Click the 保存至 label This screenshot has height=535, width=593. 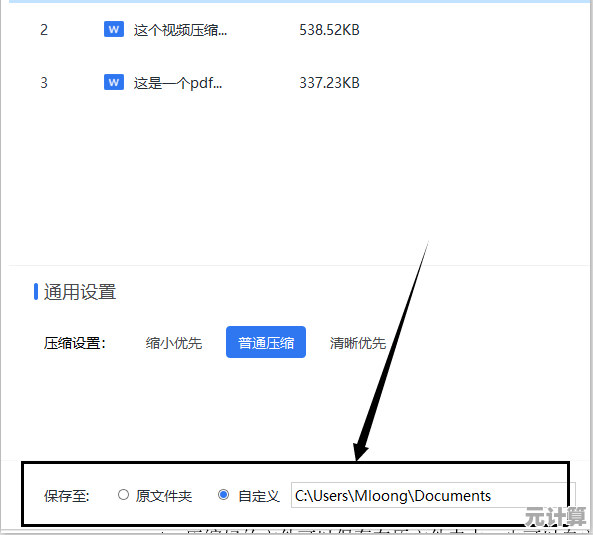67,496
